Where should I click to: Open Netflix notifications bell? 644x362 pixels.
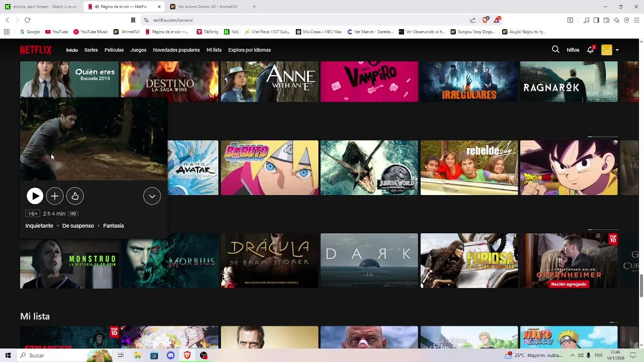coord(591,50)
